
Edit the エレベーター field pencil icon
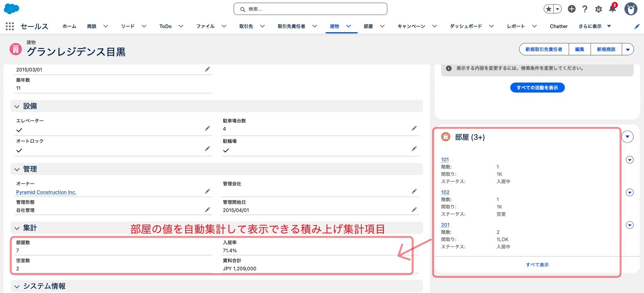207,128
